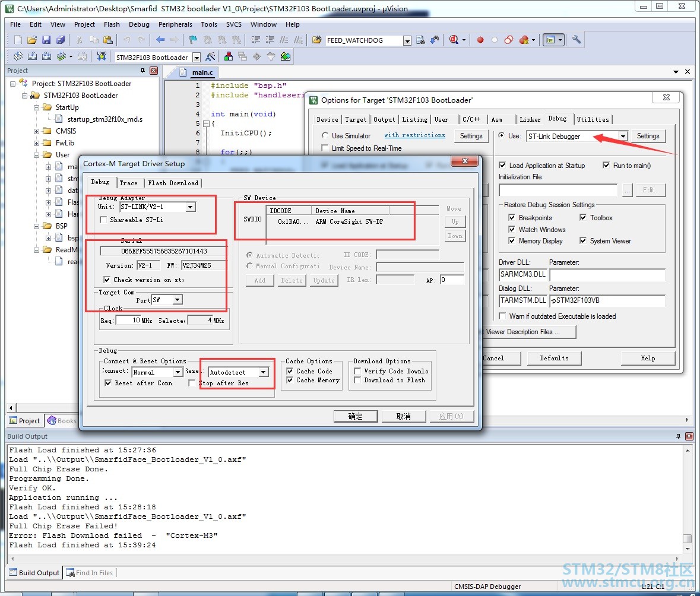Image resolution: width=700 pixels, height=596 pixels.
Task: Click the Translate file icon
Action: pos(18,56)
